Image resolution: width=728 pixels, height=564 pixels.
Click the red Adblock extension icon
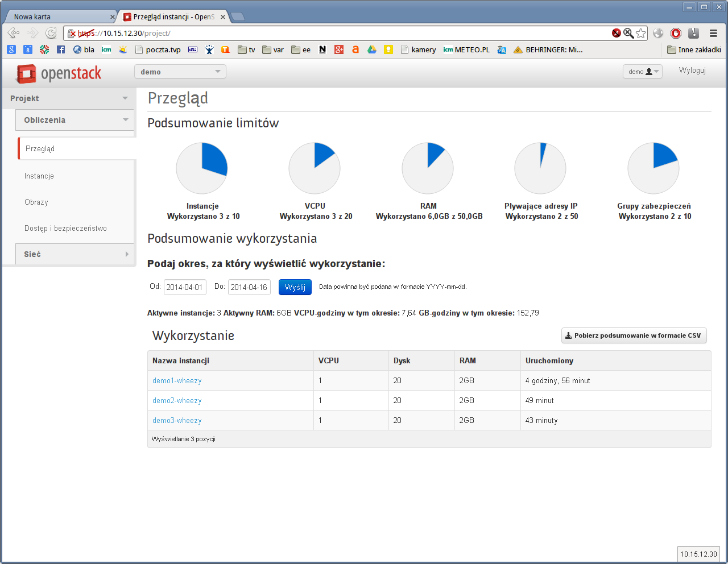pos(676,33)
